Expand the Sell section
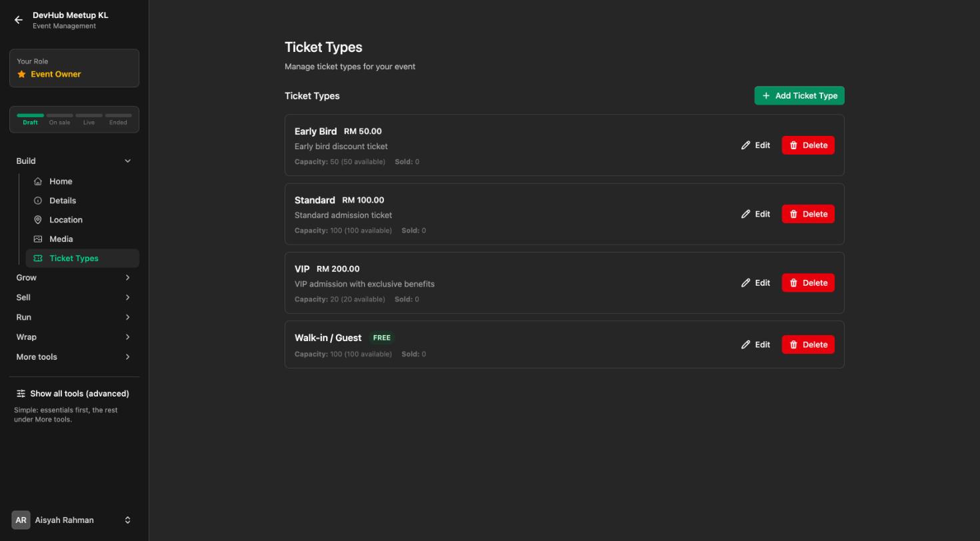This screenshot has width=980, height=541. (x=74, y=297)
